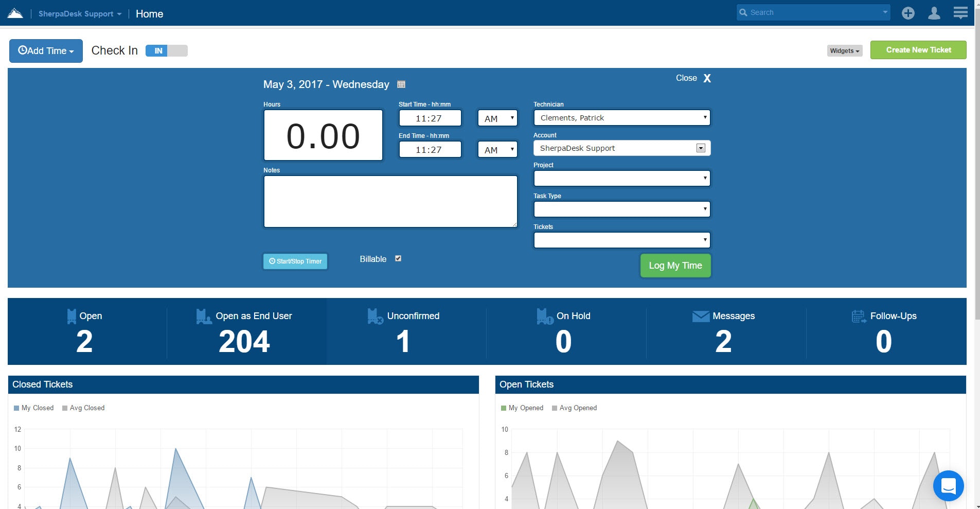Open the user profile icon
This screenshot has width=980, height=509.
(934, 13)
